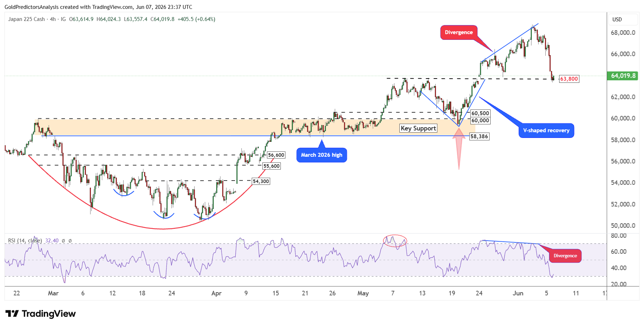The width and height of the screenshot is (644, 327).
Task: Click the Japan 225 Cash symbol title
Action: click(x=27, y=19)
